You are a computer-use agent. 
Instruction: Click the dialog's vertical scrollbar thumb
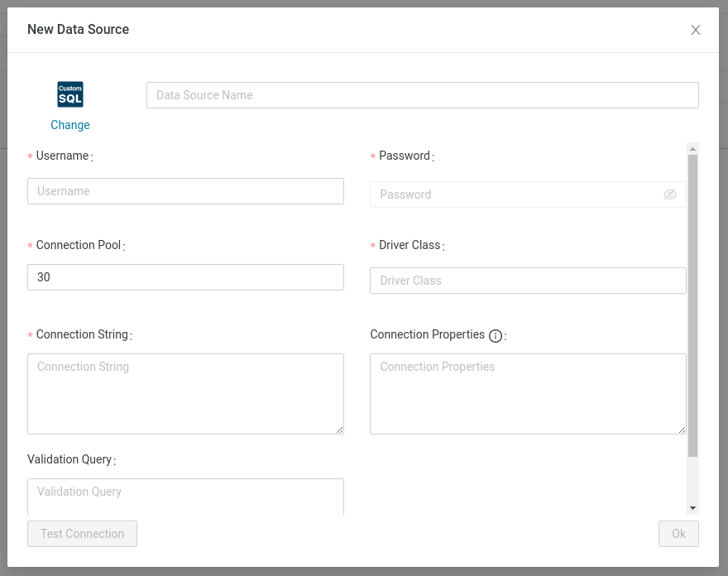[x=693, y=306]
